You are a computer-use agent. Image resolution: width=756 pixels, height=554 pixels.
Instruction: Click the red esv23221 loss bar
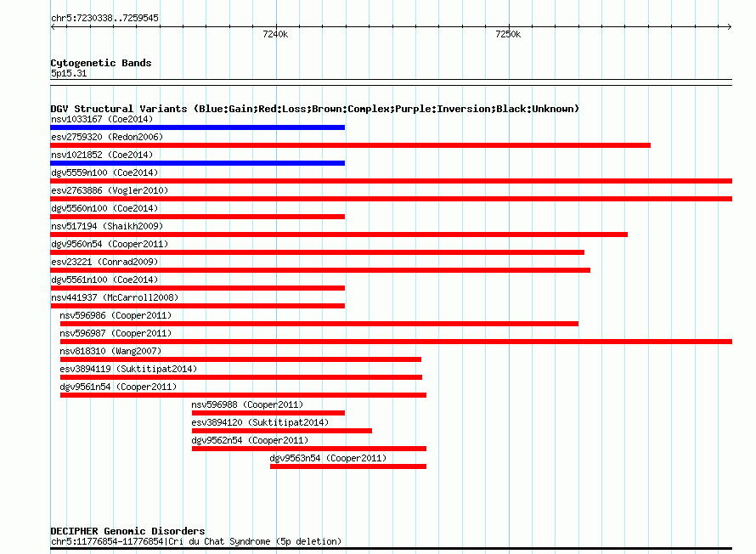click(320, 270)
